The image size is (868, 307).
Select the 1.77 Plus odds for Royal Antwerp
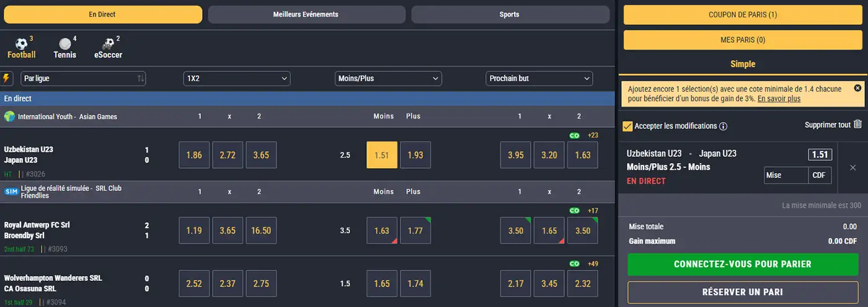[x=415, y=230]
